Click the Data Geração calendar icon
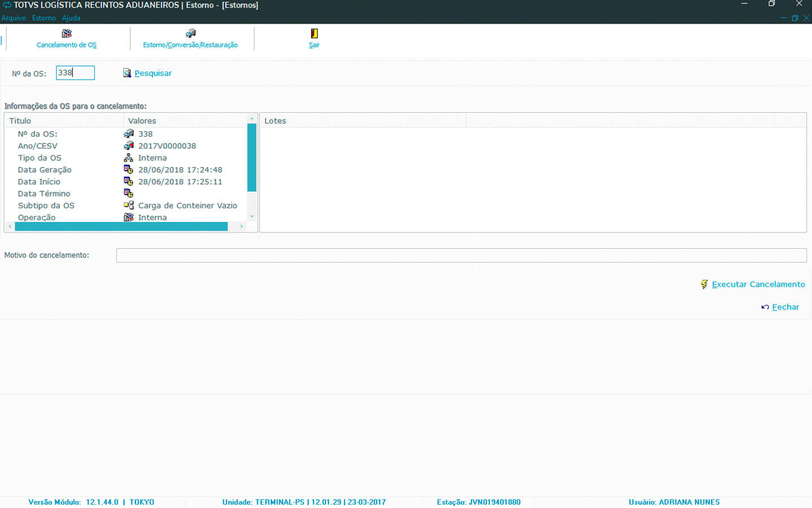812x508 pixels. coord(129,170)
